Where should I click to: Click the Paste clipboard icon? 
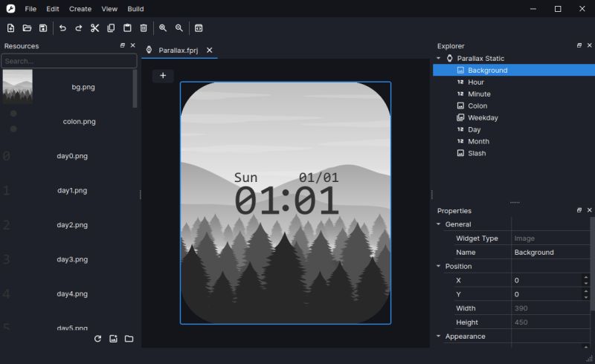coord(127,28)
